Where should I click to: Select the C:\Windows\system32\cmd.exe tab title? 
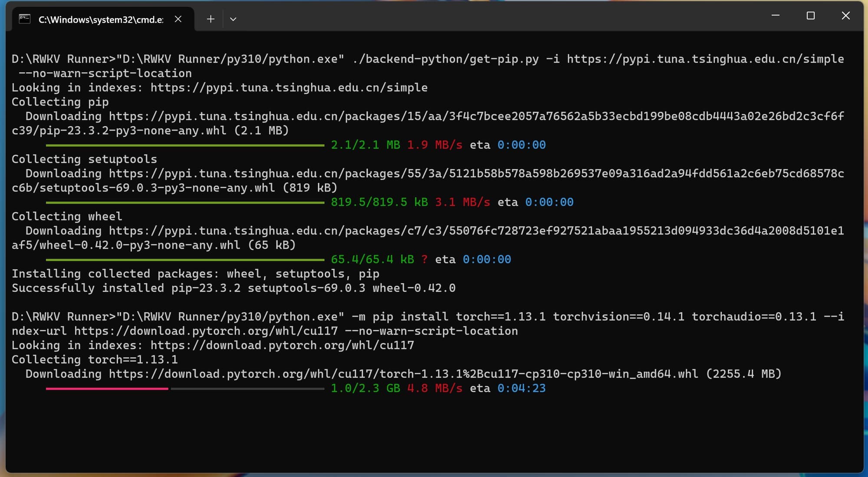point(101,20)
